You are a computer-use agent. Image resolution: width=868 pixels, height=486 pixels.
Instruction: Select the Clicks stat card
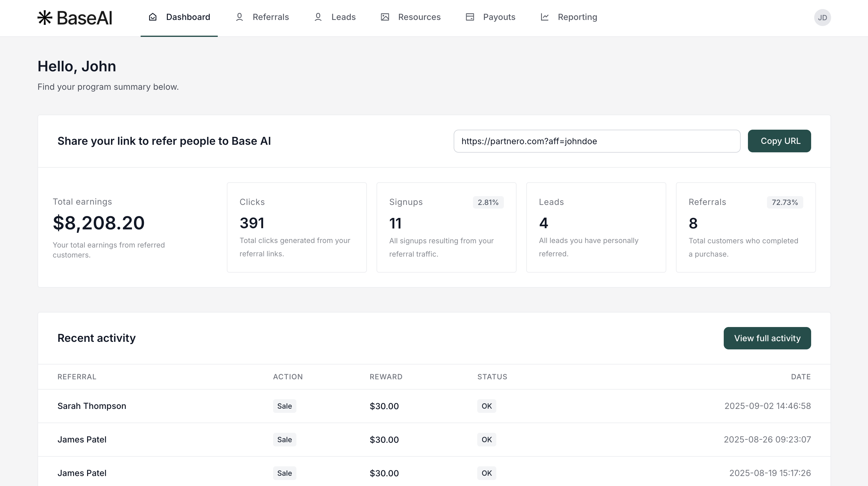coord(296,227)
